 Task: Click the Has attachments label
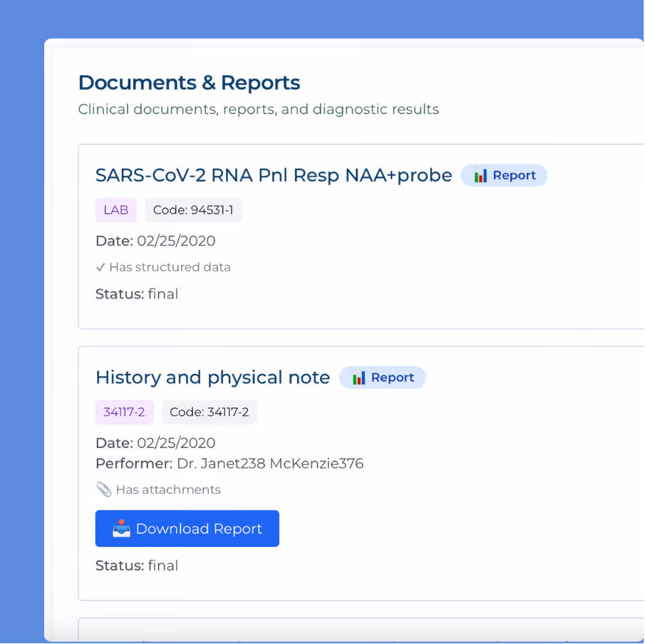point(168,489)
